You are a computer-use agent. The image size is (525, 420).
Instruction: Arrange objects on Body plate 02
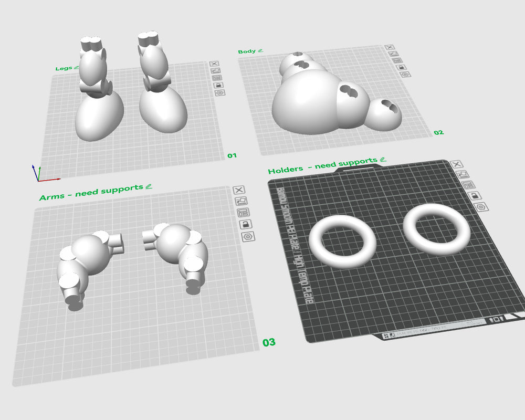397,60
